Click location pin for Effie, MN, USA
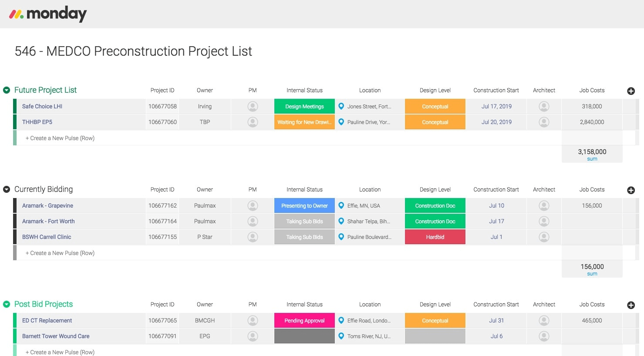 click(x=341, y=205)
